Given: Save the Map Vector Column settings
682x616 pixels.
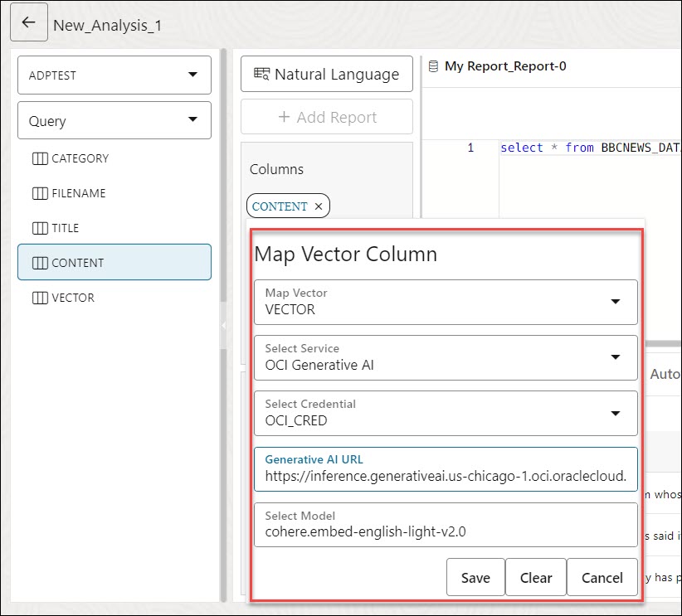Looking at the screenshot, I should 475,577.
